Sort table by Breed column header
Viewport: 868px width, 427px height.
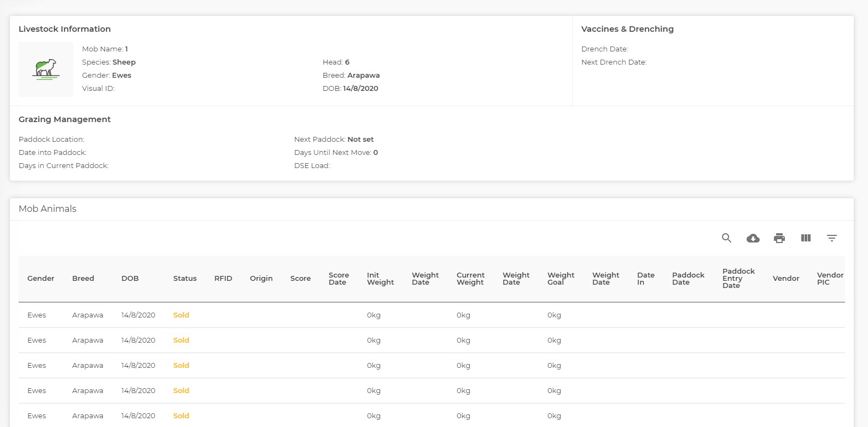pyautogui.click(x=83, y=279)
